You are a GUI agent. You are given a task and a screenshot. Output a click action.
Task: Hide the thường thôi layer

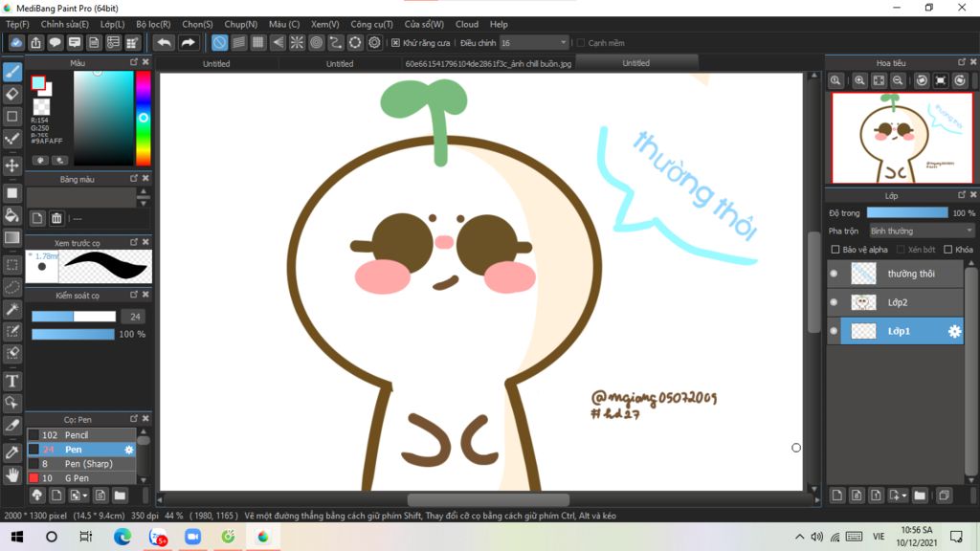pyautogui.click(x=834, y=274)
